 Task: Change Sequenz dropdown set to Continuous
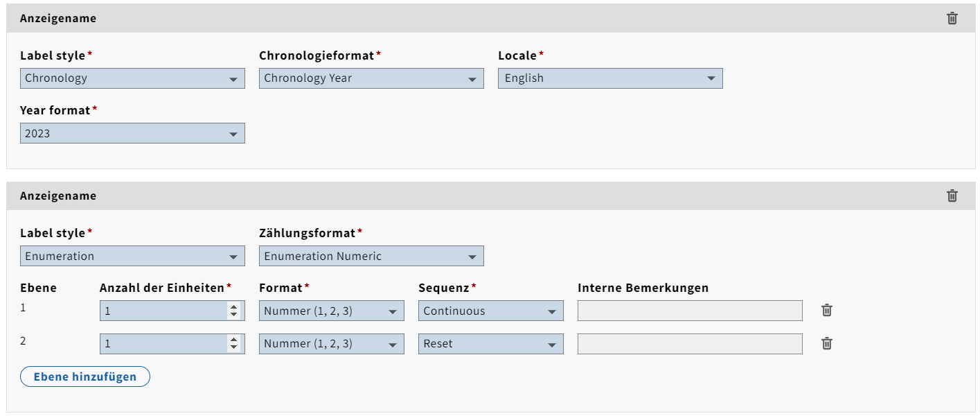click(490, 311)
